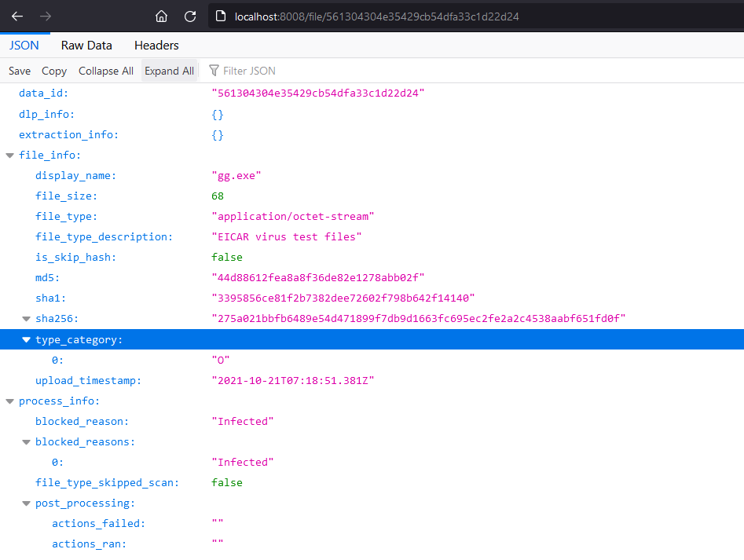Click the empty object value of dlp_info
The image size is (744, 560).
point(218,114)
